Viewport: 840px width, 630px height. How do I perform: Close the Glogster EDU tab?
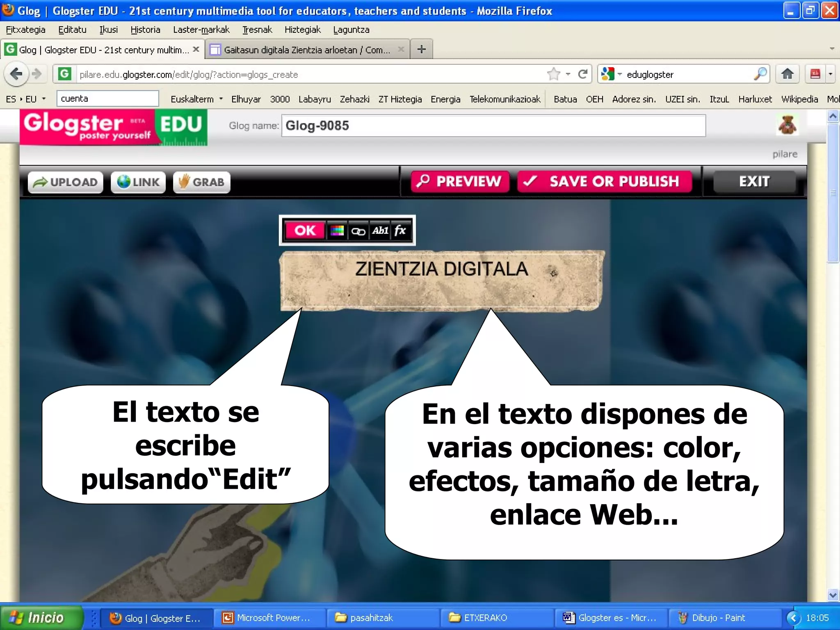196,49
